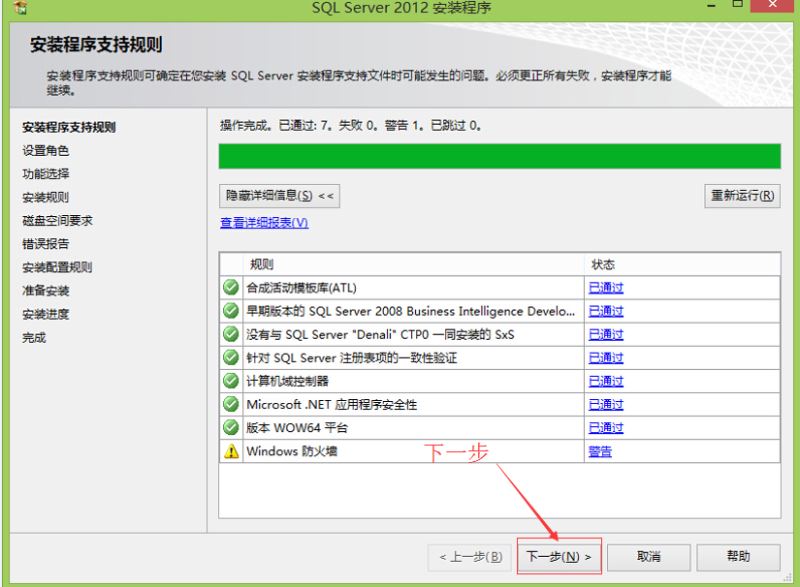Click the SQL Server installer icon in title bar
The height and width of the screenshot is (587, 800).
click(21, 7)
